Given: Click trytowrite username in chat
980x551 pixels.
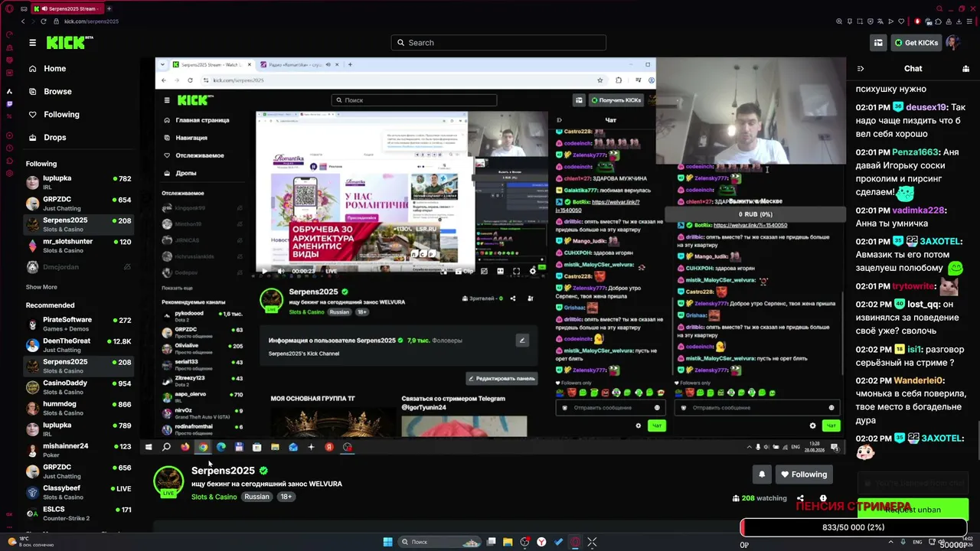Looking at the screenshot, I should (913, 286).
